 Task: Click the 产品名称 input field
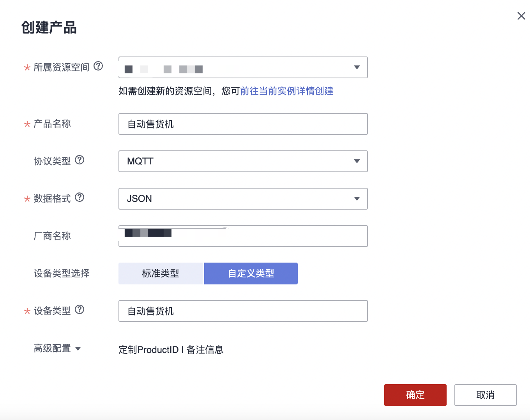[x=243, y=124]
